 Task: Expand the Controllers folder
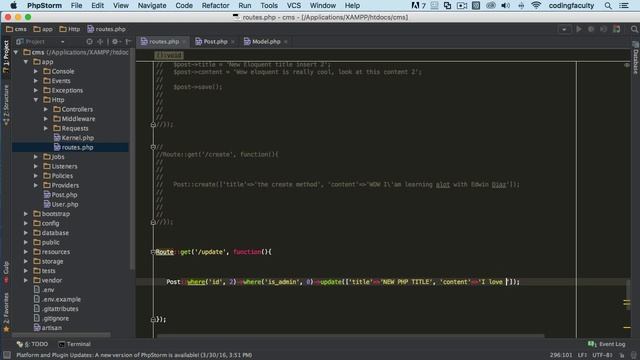[46, 109]
